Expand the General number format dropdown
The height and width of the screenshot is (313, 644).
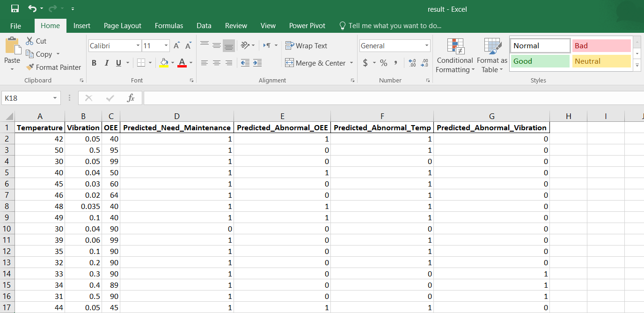click(426, 46)
